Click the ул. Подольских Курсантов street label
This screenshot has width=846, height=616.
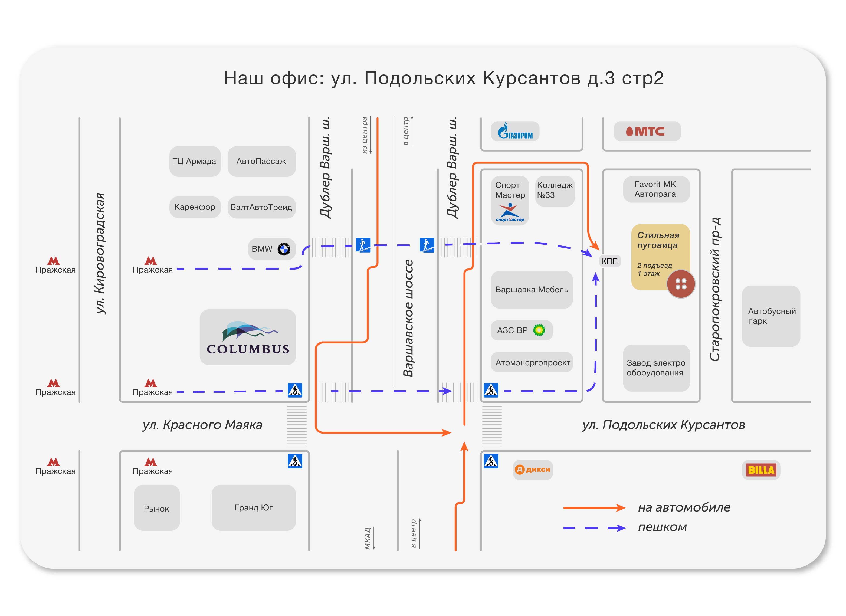point(663,425)
